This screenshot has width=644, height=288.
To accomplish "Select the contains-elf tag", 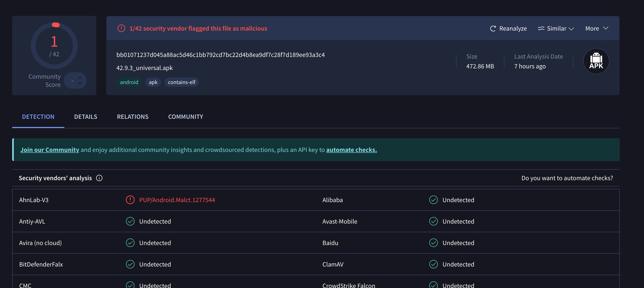I will 181,82.
